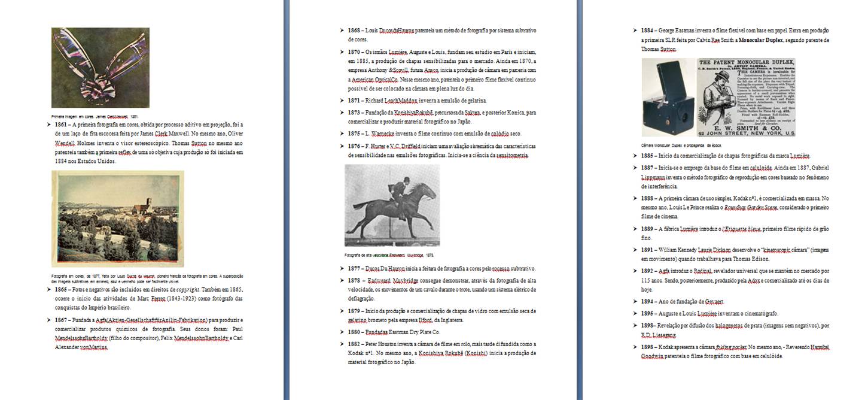The width and height of the screenshot is (868, 400).
Task: Click the year heading '1880'
Action: click(x=354, y=332)
